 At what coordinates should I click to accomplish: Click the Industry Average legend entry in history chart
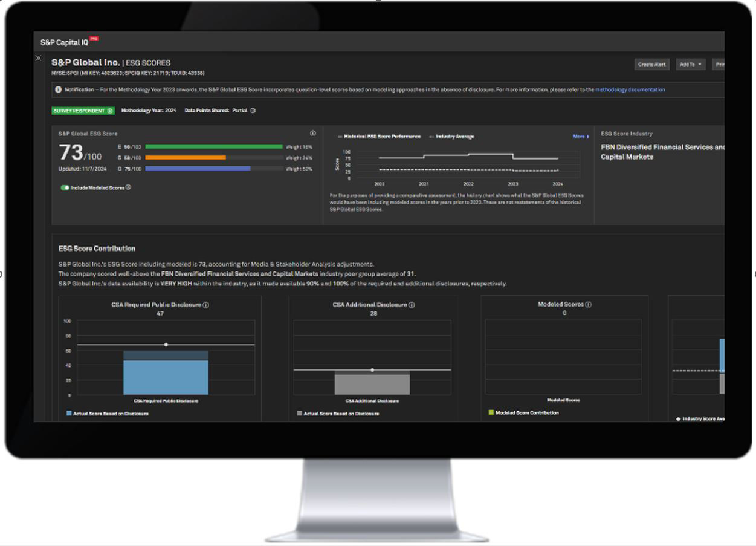point(451,137)
